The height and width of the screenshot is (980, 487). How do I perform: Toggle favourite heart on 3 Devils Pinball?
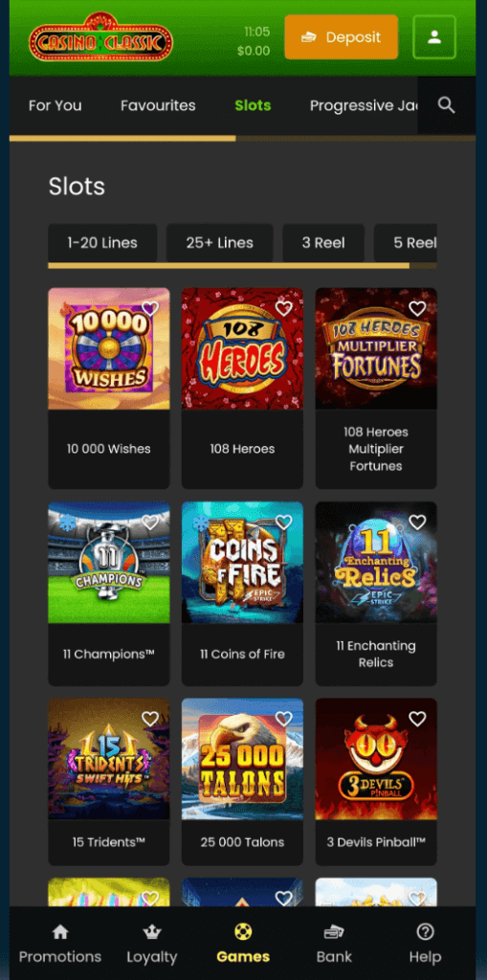click(x=417, y=719)
